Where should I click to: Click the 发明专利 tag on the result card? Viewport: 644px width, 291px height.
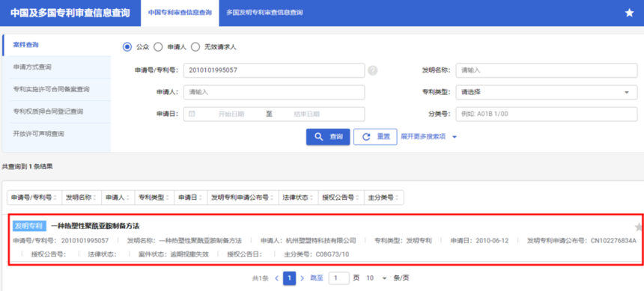tap(28, 226)
